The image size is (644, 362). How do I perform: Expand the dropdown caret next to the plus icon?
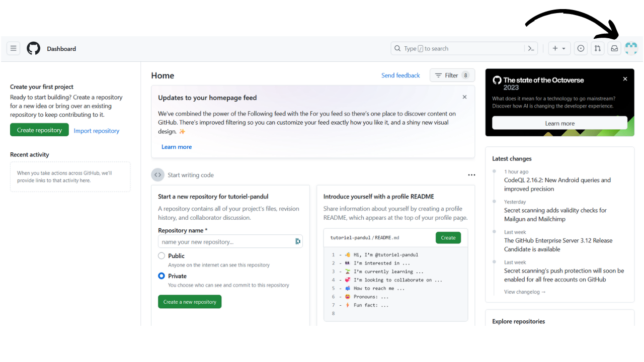(x=563, y=48)
